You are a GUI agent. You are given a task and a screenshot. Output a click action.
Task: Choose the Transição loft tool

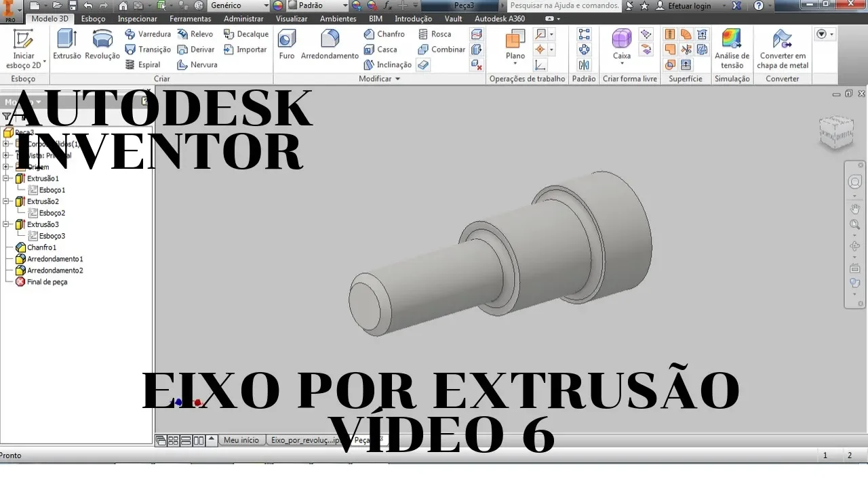148,49
